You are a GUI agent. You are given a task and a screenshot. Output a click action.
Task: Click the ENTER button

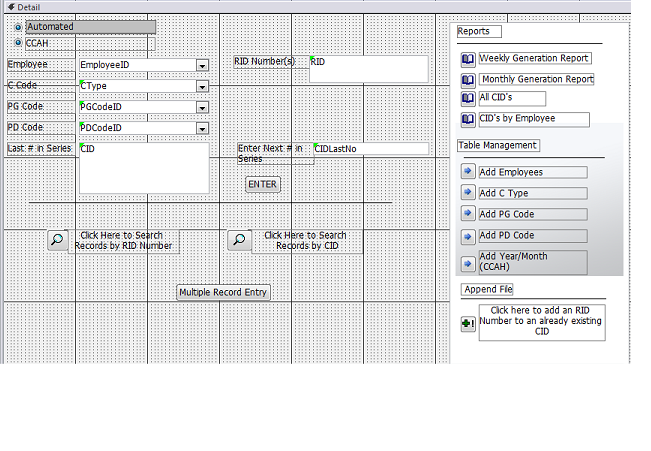tap(263, 184)
